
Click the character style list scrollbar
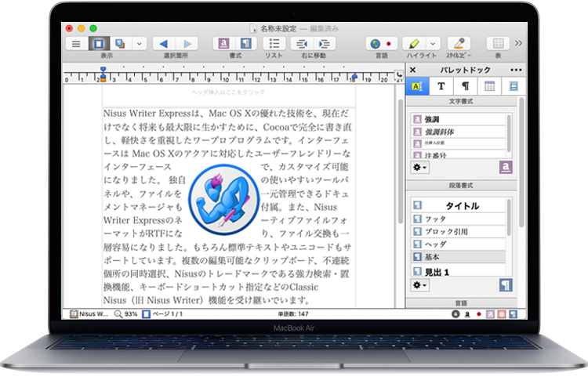(x=509, y=134)
